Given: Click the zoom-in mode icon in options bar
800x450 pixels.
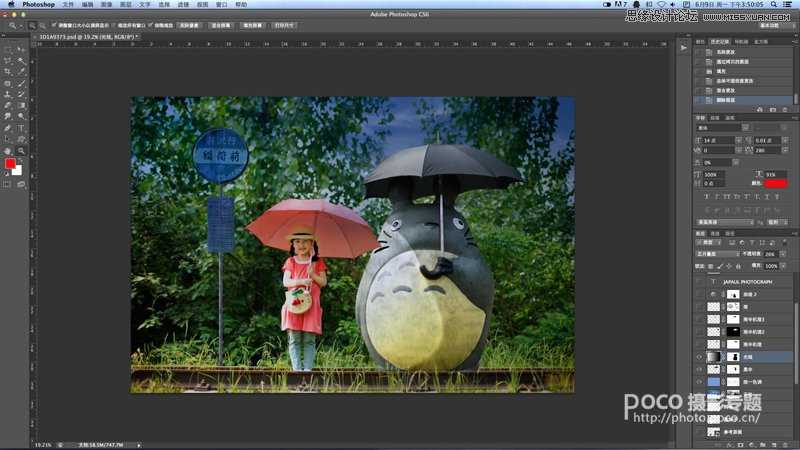Looking at the screenshot, I should 32,25.
